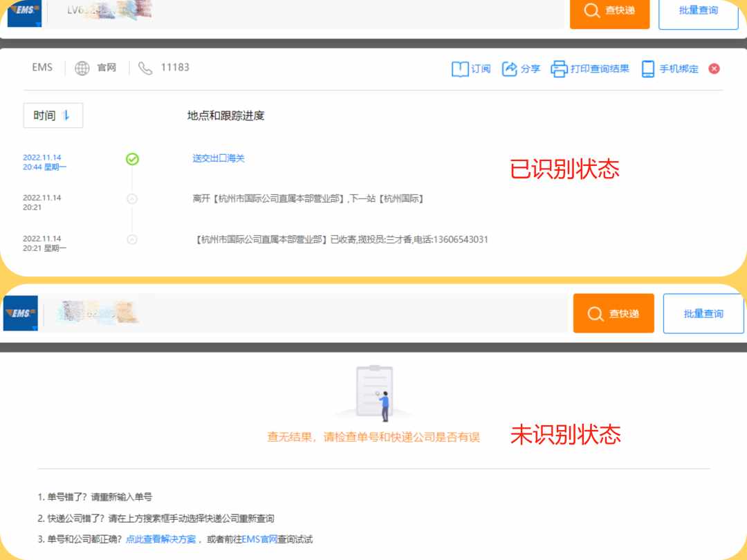
Task: Click 批量查询 button above the 查无结果 message
Action: click(x=703, y=313)
